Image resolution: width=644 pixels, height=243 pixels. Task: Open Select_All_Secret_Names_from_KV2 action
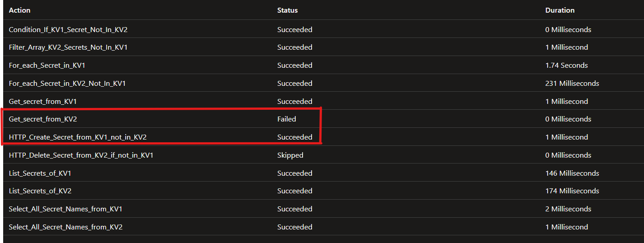(x=66, y=227)
